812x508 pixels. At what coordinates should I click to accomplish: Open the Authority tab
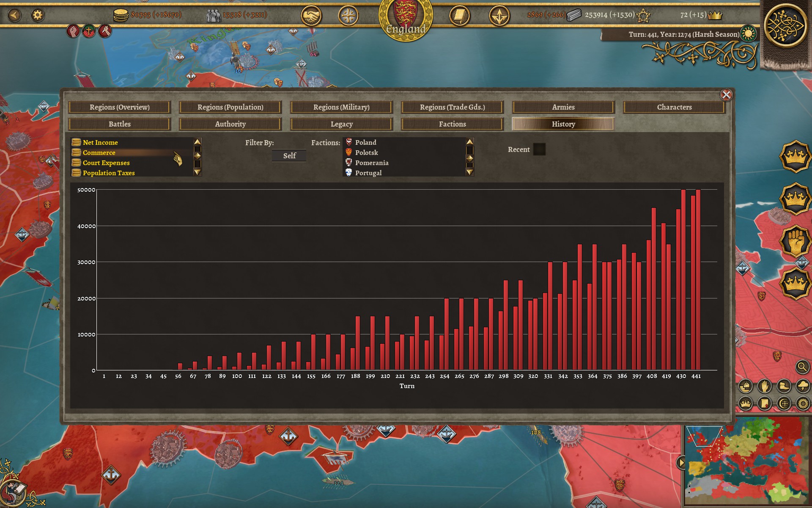(230, 124)
